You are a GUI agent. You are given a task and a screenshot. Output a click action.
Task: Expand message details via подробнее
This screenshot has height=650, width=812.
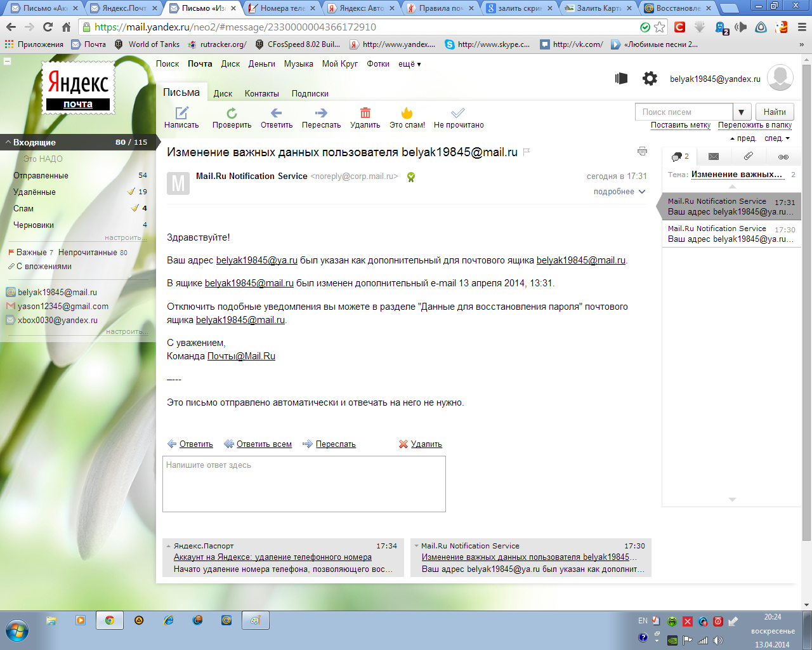pyautogui.click(x=619, y=191)
